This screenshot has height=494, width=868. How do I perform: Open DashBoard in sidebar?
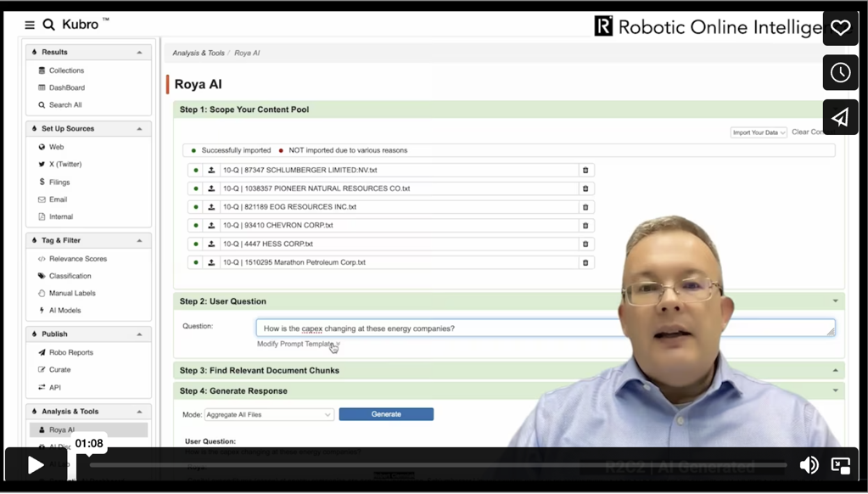[66, 87]
